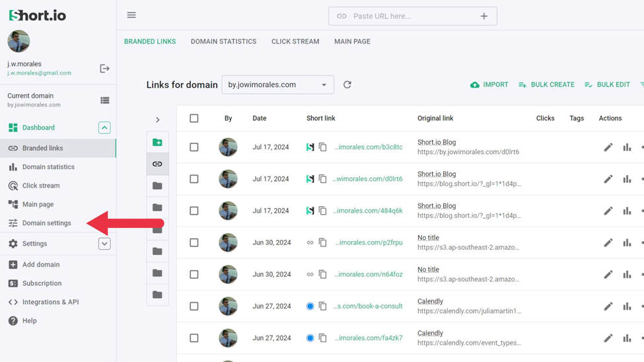Switch to the CLICK STREAM tab

coord(295,42)
